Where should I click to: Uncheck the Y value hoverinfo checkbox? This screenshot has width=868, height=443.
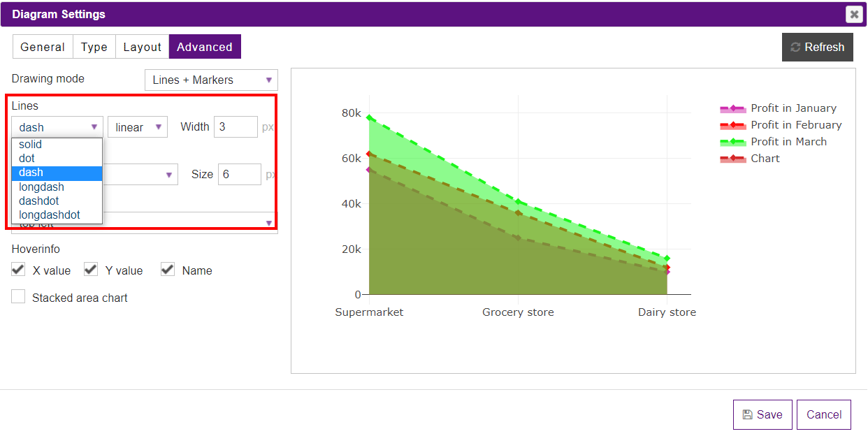tap(91, 270)
